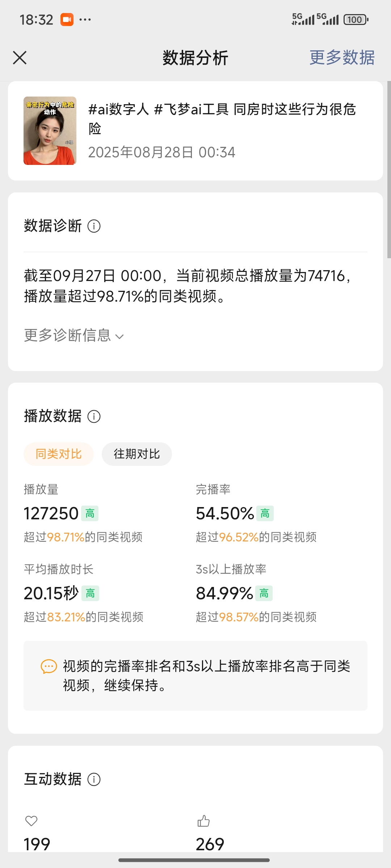
Task: Tap the orange screen recording status icon
Action: [x=67, y=20]
